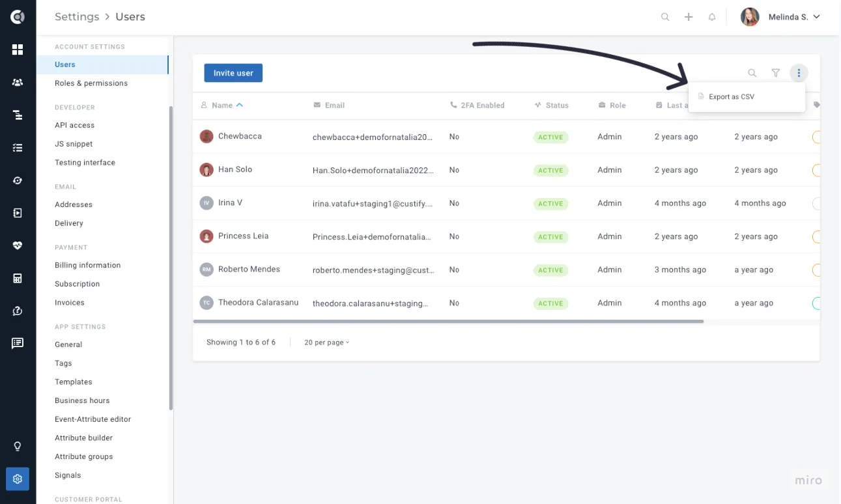Open the settings gear icon in left rail
Image resolution: width=841 pixels, height=504 pixels.
pos(18,479)
